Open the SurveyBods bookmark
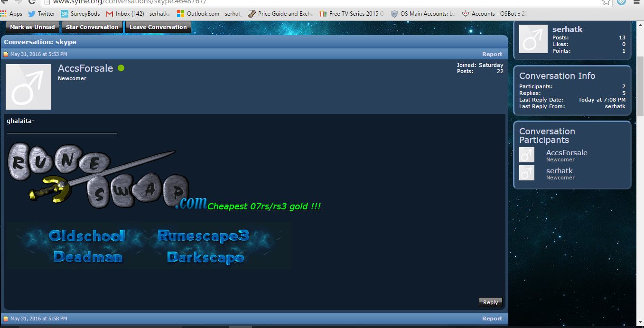Image resolution: width=644 pixels, height=328 pixels. (x=81, y=14)
